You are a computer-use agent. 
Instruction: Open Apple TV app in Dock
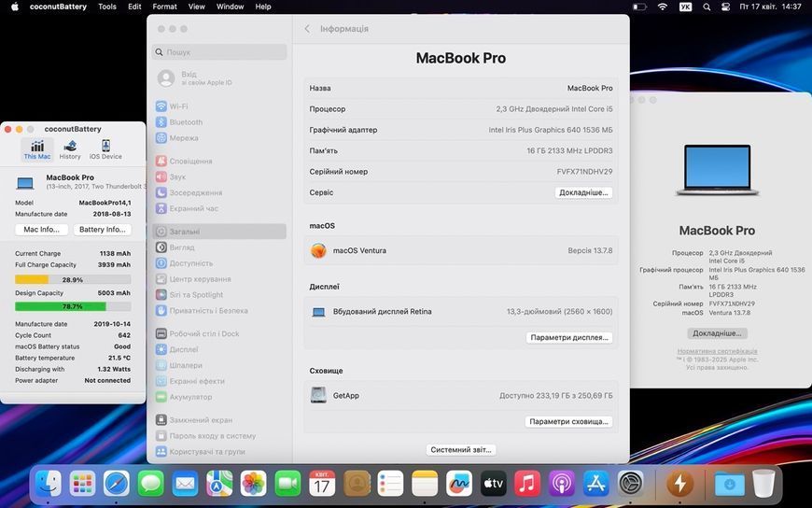(493, 484)
